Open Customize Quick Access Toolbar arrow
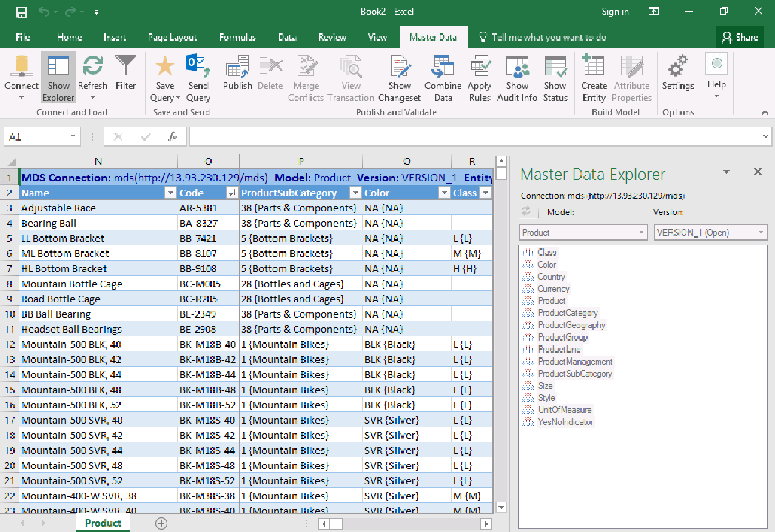 [x=97, y=12]
